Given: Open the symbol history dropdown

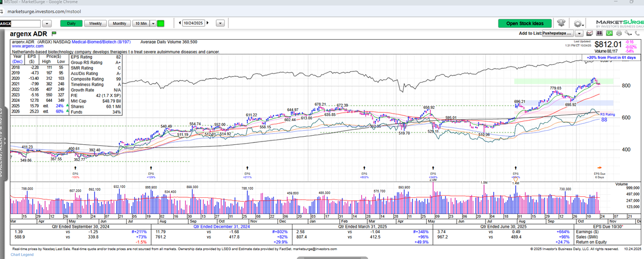Looking at the screenshot, I should tap(47, 24).
